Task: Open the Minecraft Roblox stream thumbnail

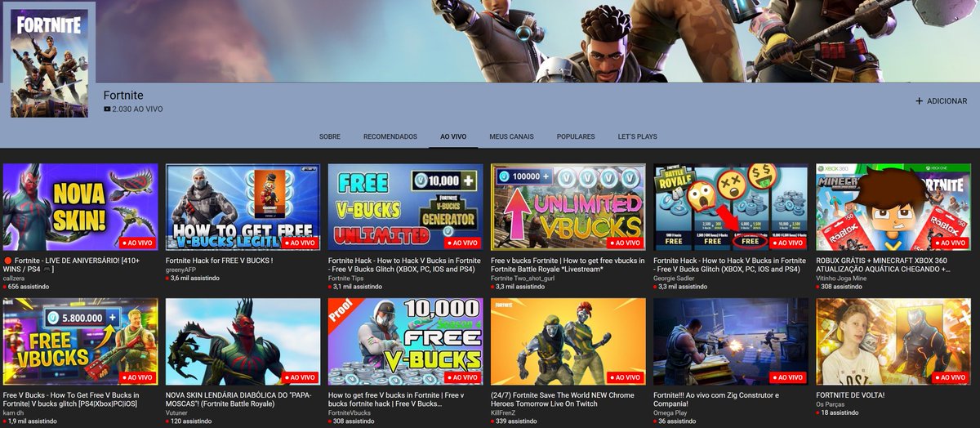Action: point(893,207)
